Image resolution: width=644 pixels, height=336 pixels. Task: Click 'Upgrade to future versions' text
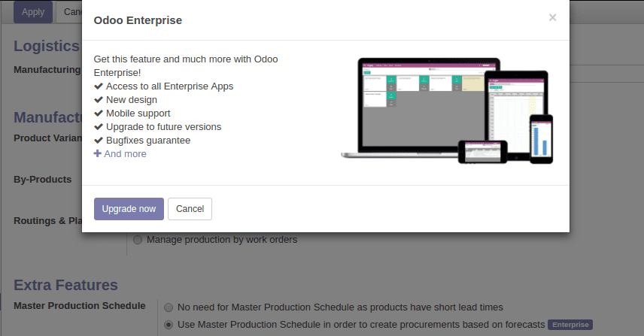point(163,127)
